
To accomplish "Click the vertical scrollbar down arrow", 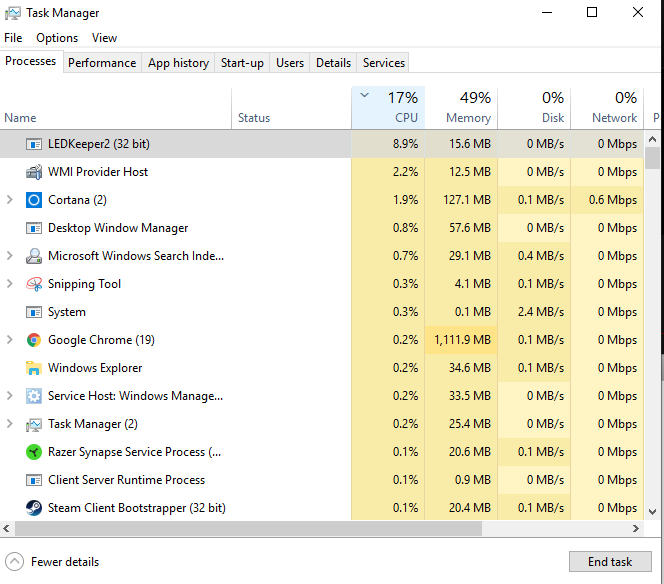I will [x=653, y=512].
